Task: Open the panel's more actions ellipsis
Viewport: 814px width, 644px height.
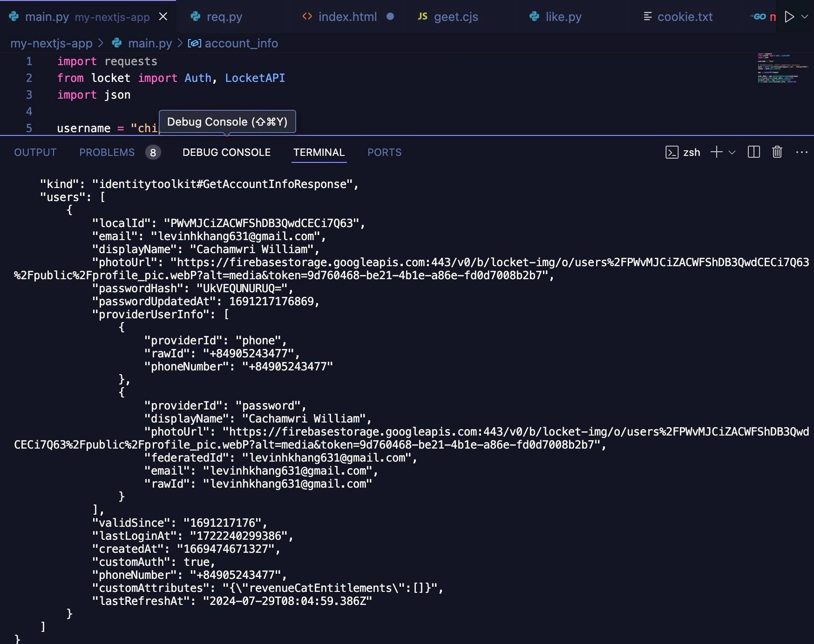Action: 801,152
